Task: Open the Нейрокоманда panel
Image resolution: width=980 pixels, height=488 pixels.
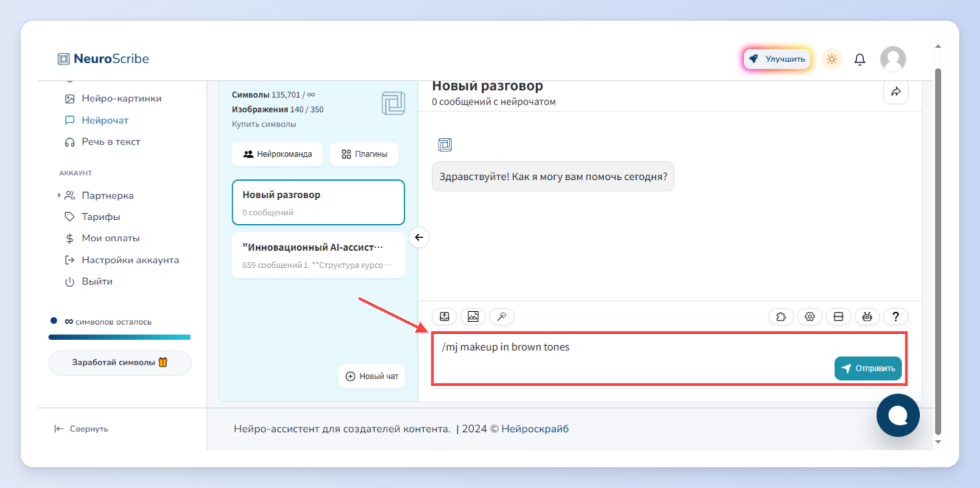Action: [x=277, y=154]
